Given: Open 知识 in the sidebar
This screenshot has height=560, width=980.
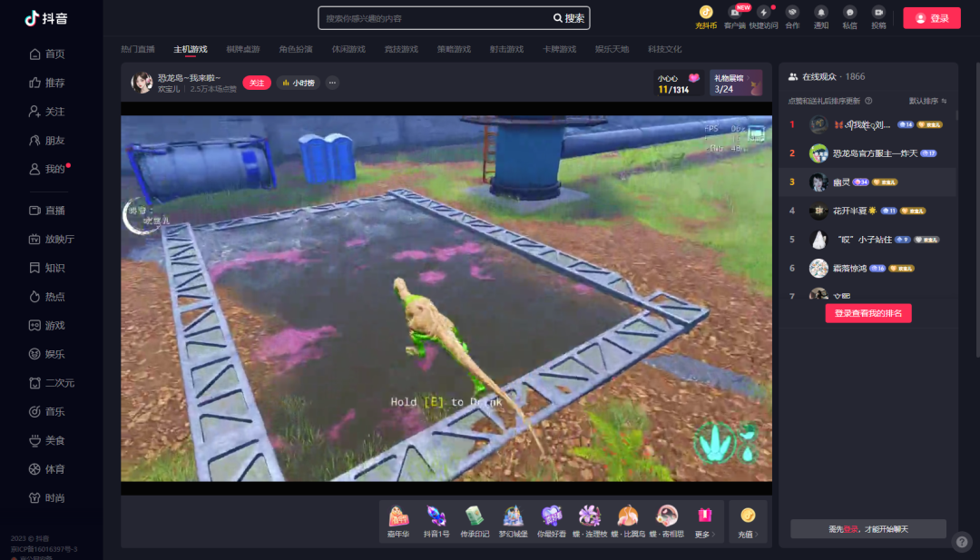Looking at the screenshot, I should click(47, 268).
